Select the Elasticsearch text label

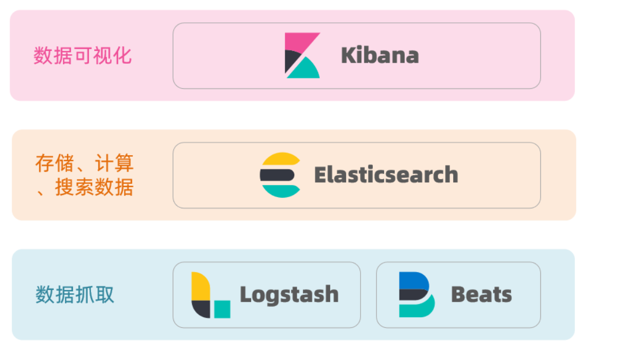click(386, 174)
